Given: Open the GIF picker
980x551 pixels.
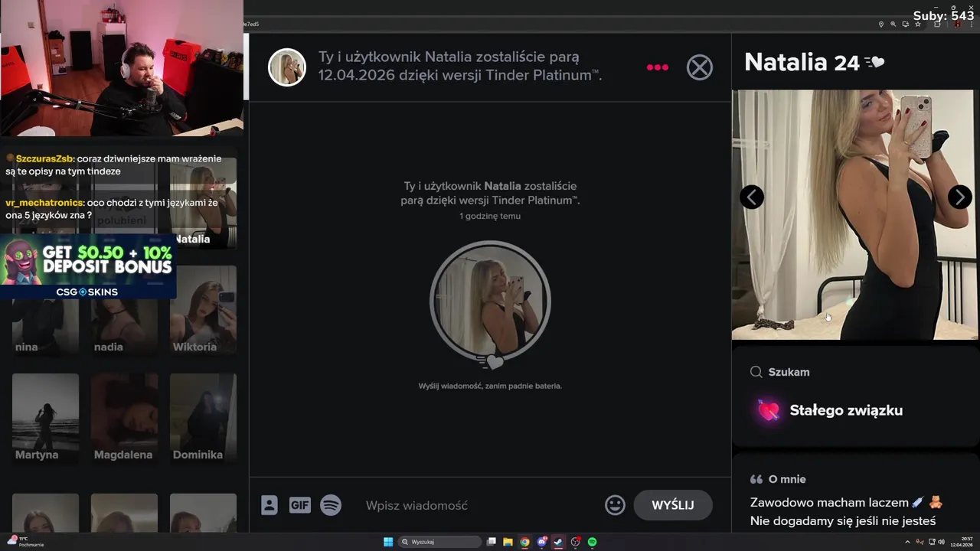Looking at the screenshot, I should pos(299,505).
